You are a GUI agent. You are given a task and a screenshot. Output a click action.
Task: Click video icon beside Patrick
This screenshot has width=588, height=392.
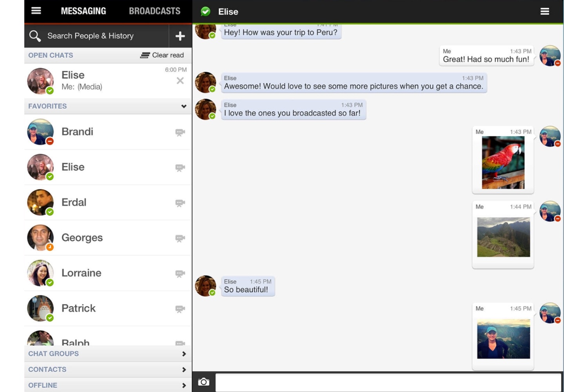click(x=180, y=309)
